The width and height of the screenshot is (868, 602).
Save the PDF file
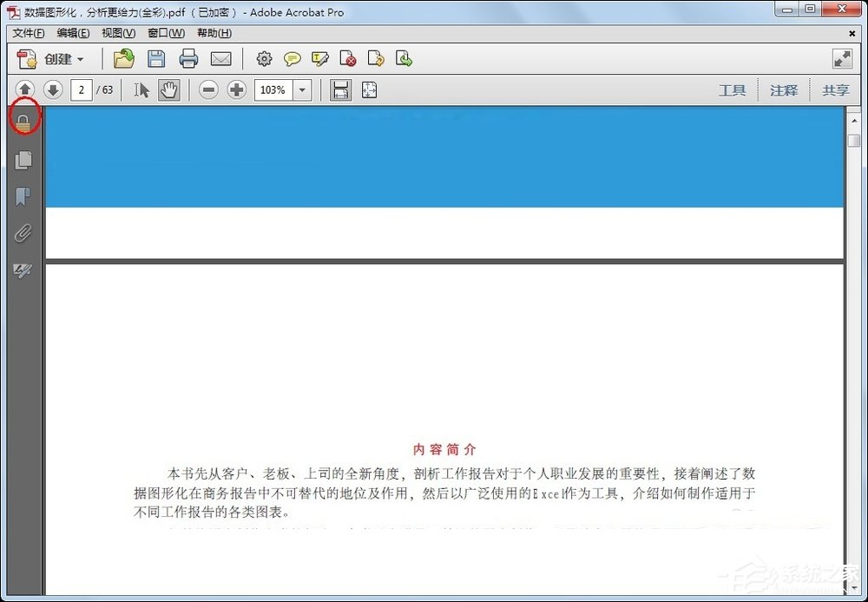click(156, 58)
